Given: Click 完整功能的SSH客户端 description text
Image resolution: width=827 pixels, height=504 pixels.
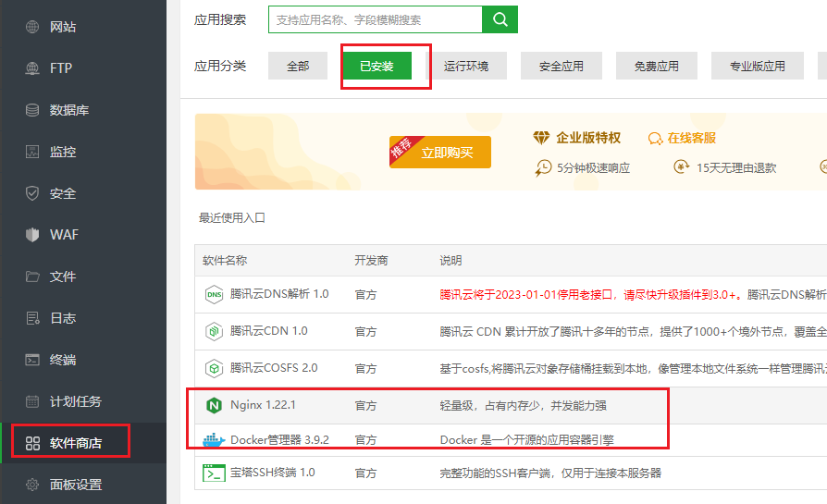Looking at the screenshot, I should 550,473.
